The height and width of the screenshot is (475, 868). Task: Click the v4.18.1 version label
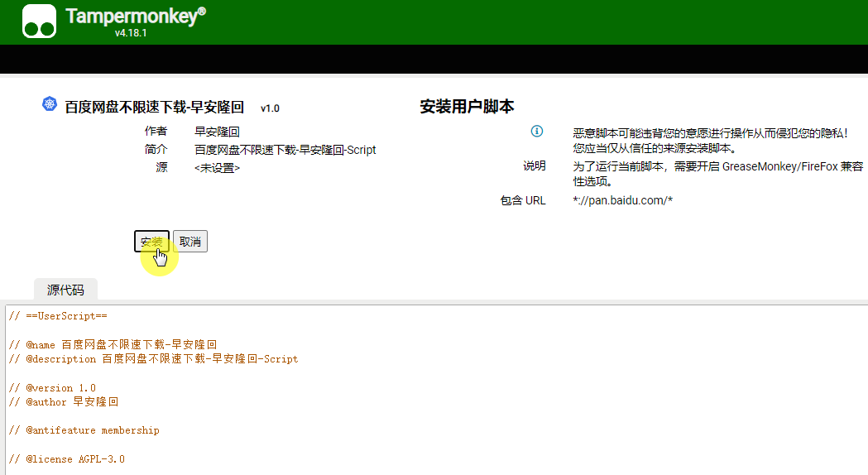click(131, 34)
